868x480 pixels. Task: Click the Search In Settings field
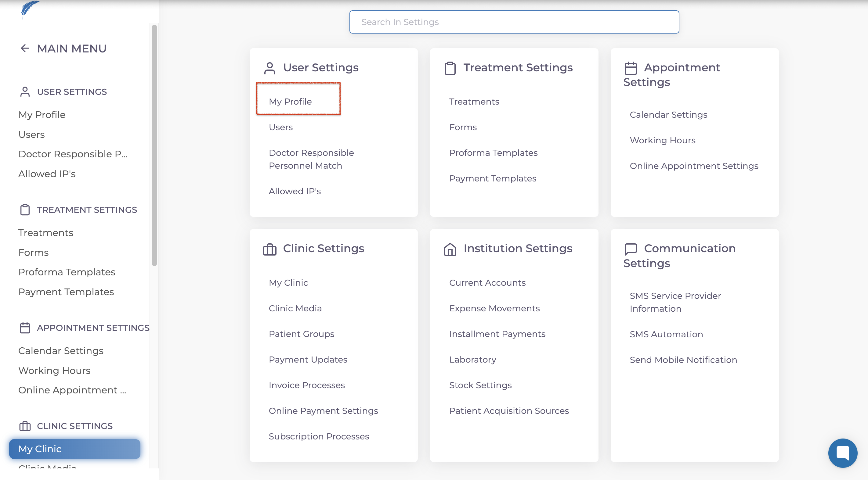[514, 22]
